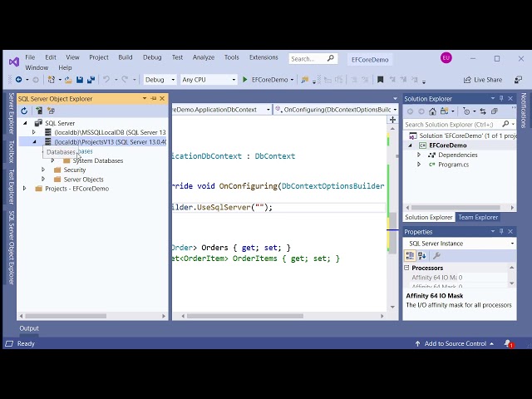This screenshot has width=532, height=399.
Task: Click the New Project toolbar icon
Action: [52, 80]
